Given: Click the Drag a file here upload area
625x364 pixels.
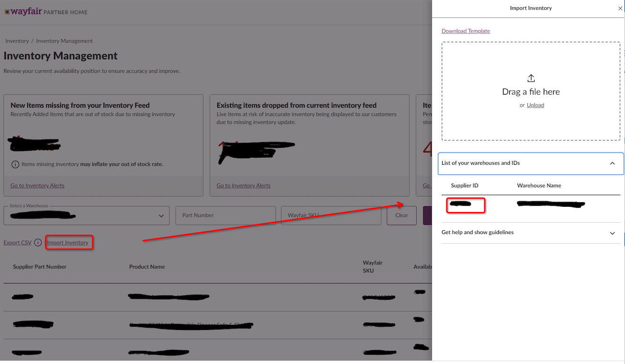Looking at the screenshot, I should (x=531, y=91).
